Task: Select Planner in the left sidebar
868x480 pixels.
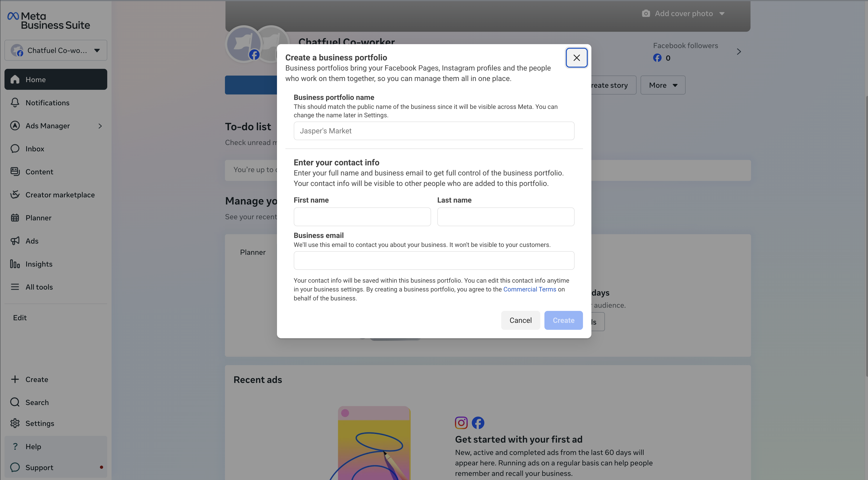Action: [x=56, y=218]
